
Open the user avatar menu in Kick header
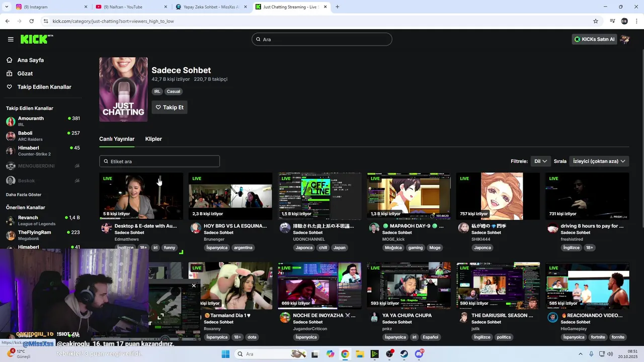click(x=625, y=39)
